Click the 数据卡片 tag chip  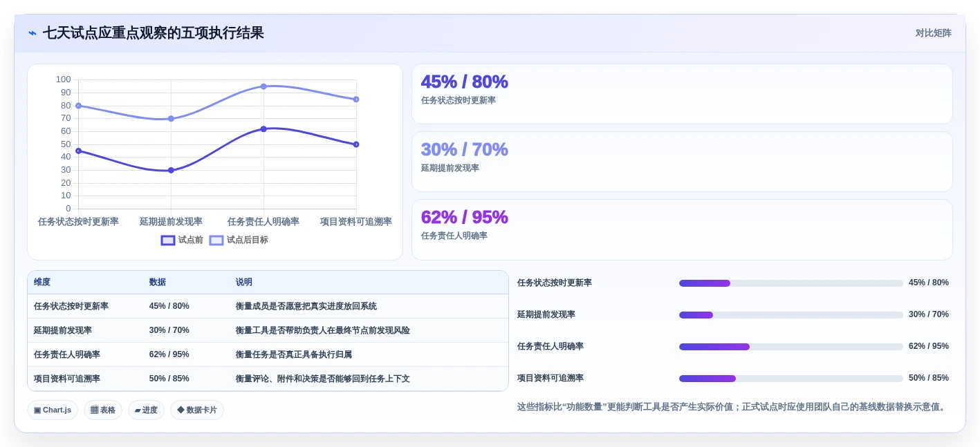coord(197,410)
